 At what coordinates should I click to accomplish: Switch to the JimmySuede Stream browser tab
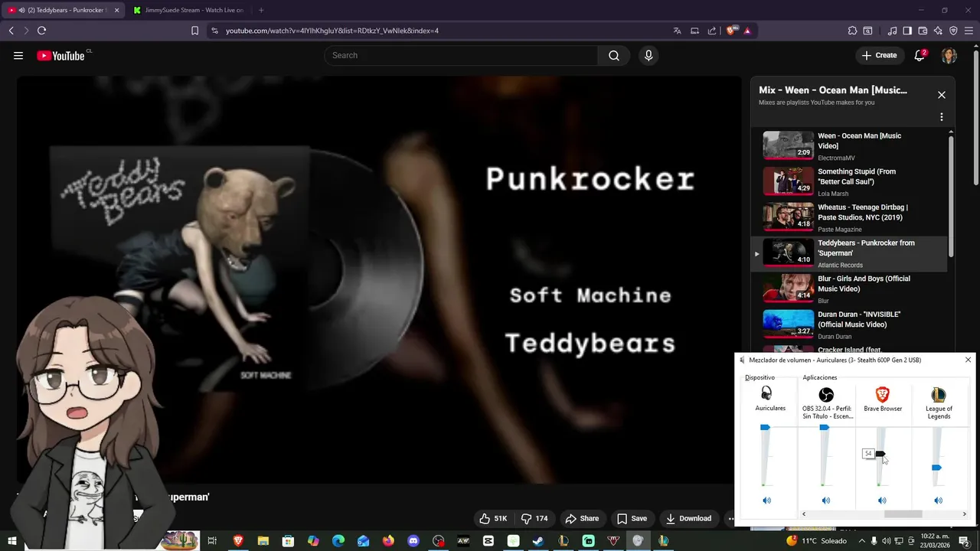pyautogui.click(x=188, y=10)
